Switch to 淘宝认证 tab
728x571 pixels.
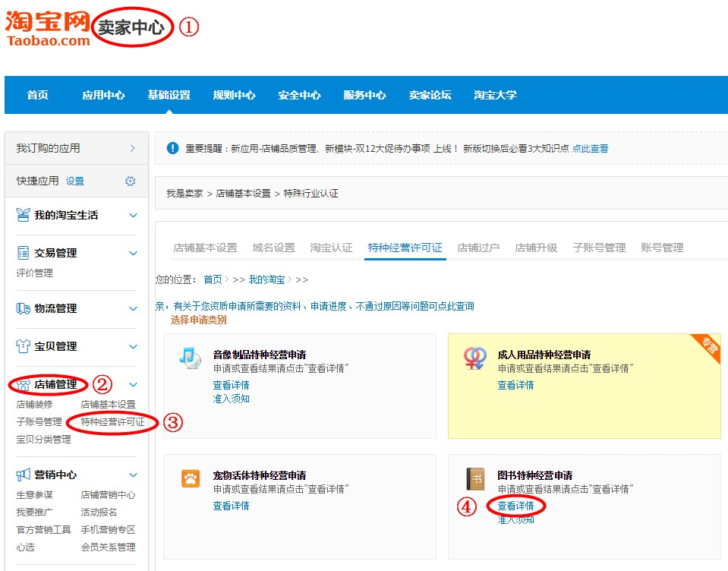332,248
